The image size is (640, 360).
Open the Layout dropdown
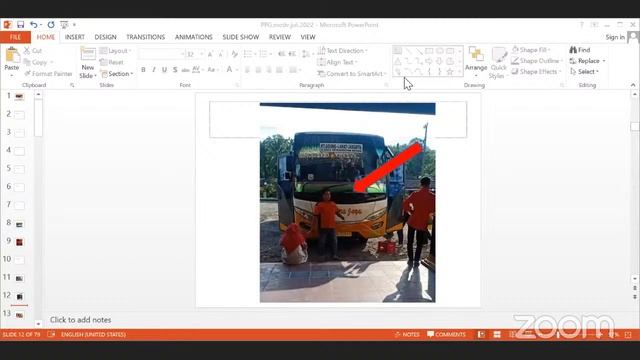(x=116, y=51)
